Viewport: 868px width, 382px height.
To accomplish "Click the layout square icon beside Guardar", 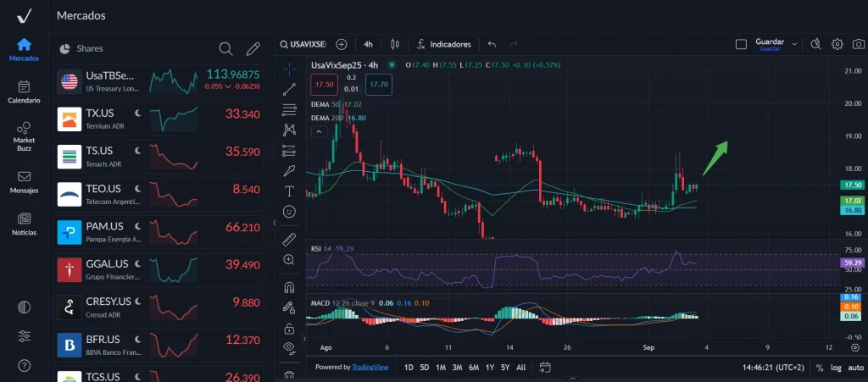I will (x=741, y=44).
